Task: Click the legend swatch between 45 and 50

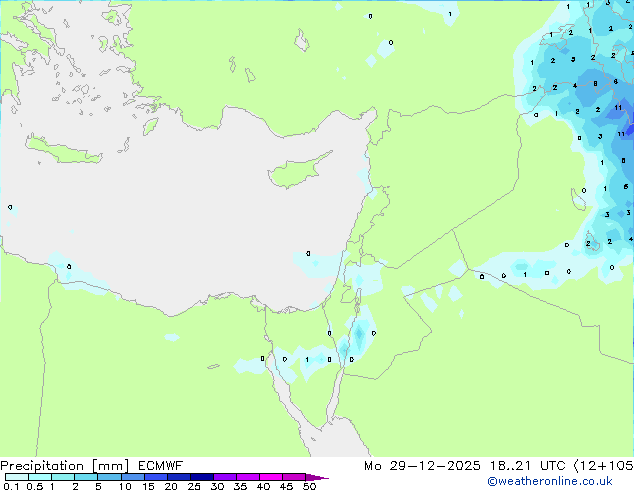Action: (x=294, y=477)
